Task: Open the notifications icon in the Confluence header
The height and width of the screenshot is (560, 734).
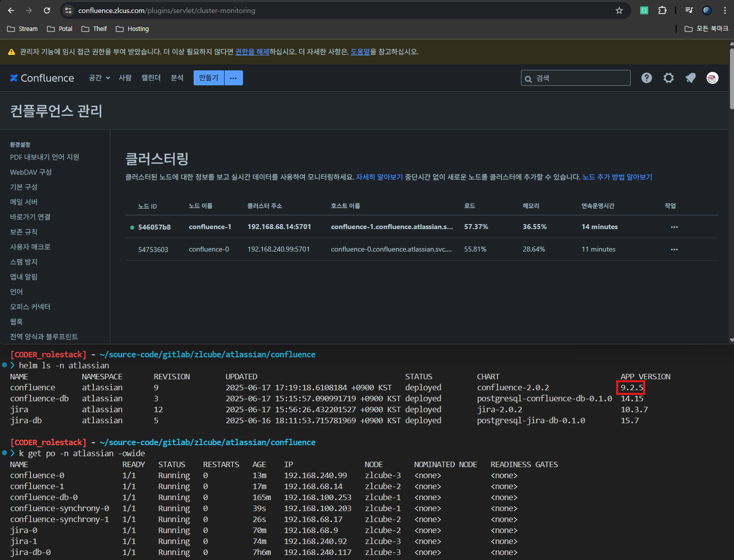Action: tap(691, 78)
